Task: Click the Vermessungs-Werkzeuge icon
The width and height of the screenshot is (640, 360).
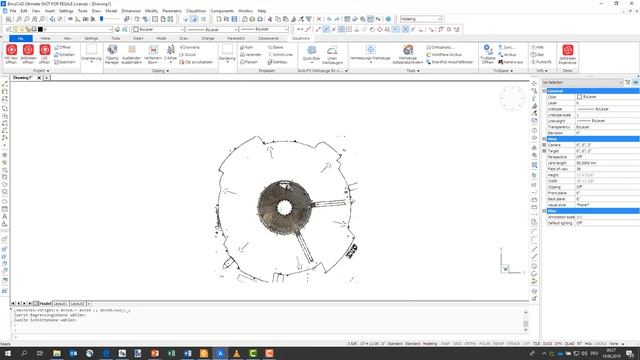Action: 370,50
